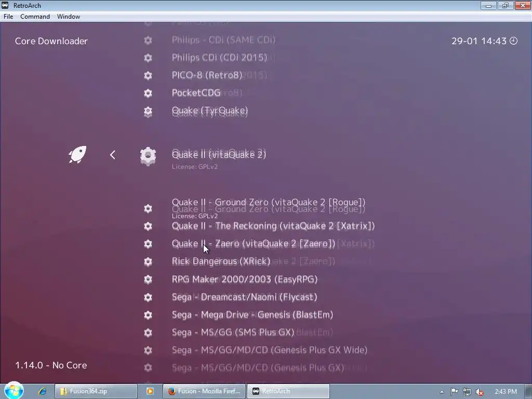
Task: Switch to Fusion - Mozilla Firefox window
Action: tap(204, 391)
